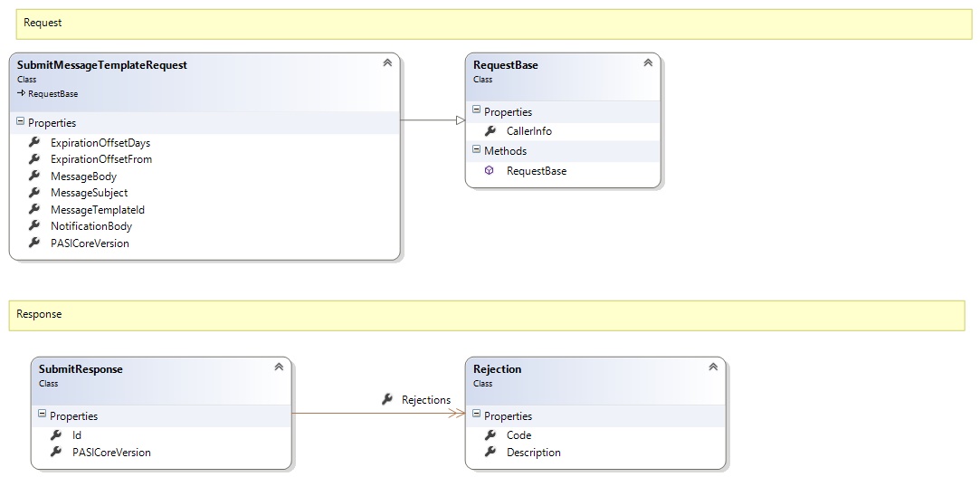This screenshot has width=980, height=477.
Task: Click wrench icon next to Id property
Action: tap(56, 435)
